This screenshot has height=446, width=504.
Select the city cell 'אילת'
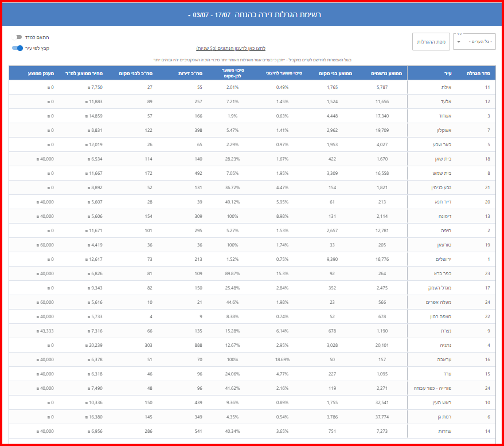(x=446, y=87)
